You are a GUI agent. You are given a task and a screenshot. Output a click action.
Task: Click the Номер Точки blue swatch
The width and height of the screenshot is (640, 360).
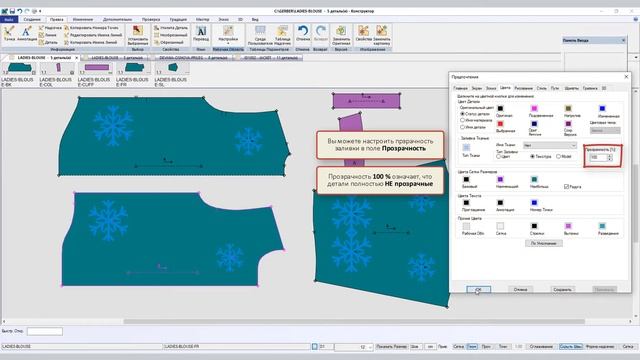[534, 202]
